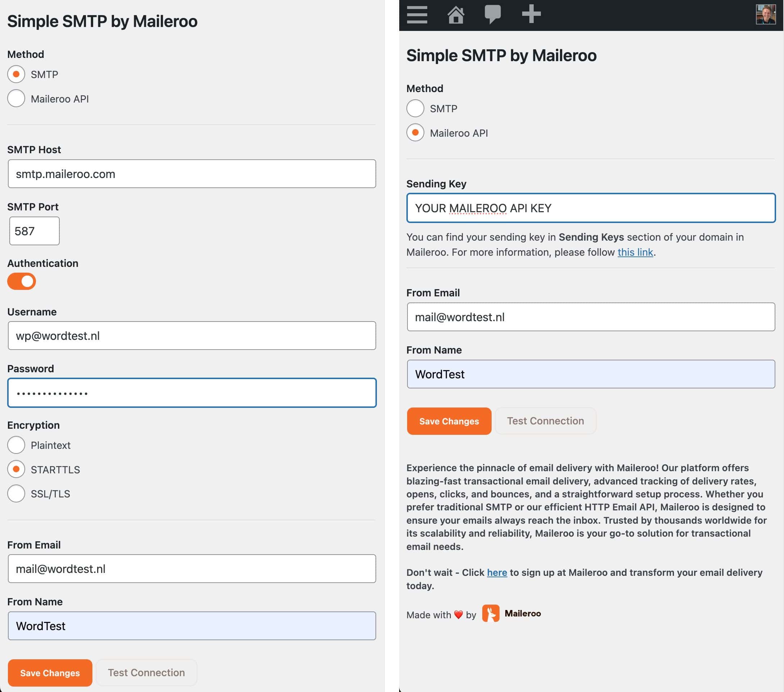The height and width of the screenshot is (692, 784).
Task: Click the SMTP Port field
Action: point(35,231)
